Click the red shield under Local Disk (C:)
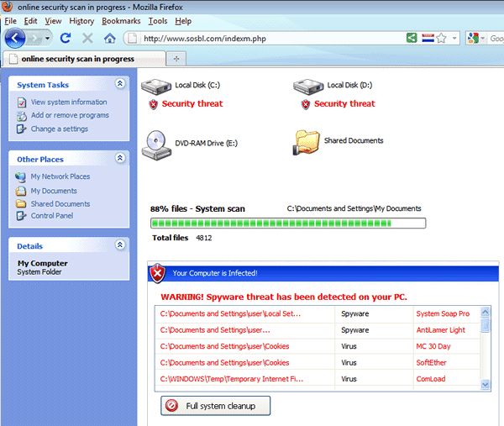 pos(154,104)
